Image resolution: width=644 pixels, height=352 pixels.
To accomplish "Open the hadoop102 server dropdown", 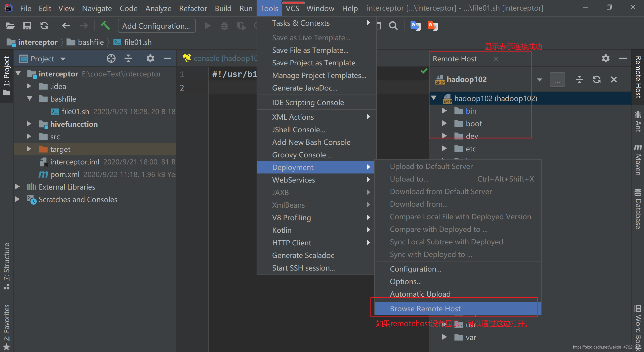I will click(539, 80).
